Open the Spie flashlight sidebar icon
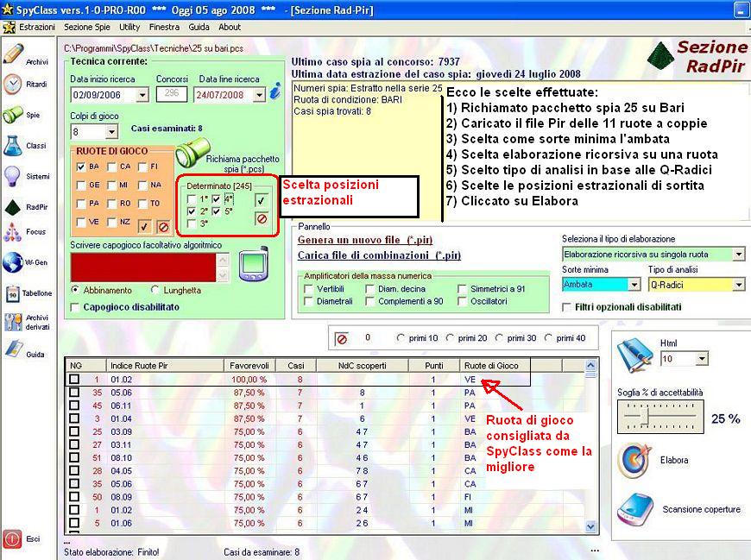The width and height of the screenshot is (751, 560). [x=12, y=115]
